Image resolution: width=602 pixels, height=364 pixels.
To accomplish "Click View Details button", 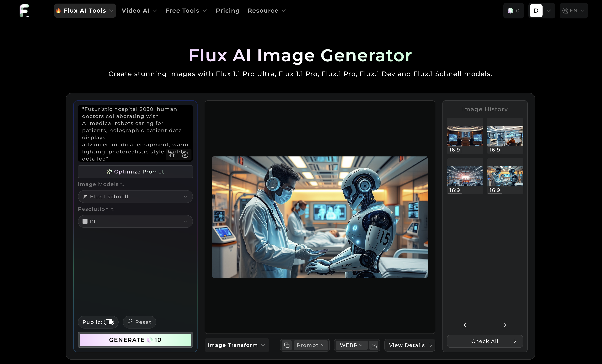I will tap(410, 345).
